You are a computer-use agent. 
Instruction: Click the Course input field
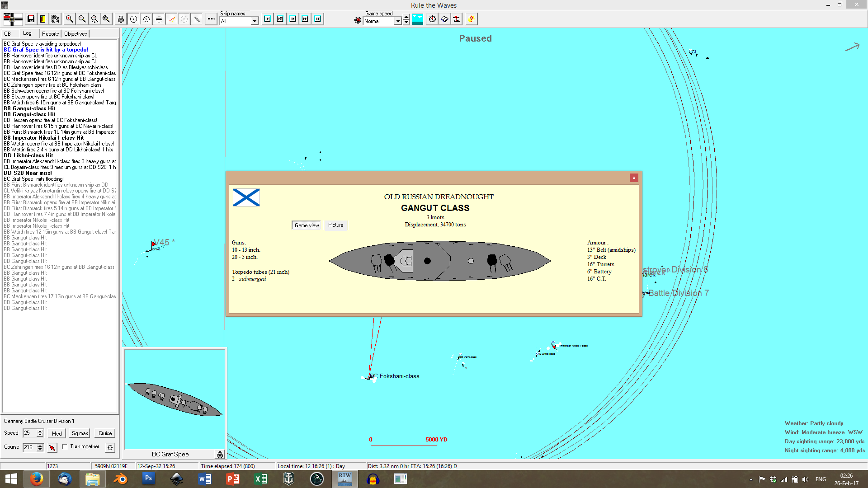[x=29, y=447]
